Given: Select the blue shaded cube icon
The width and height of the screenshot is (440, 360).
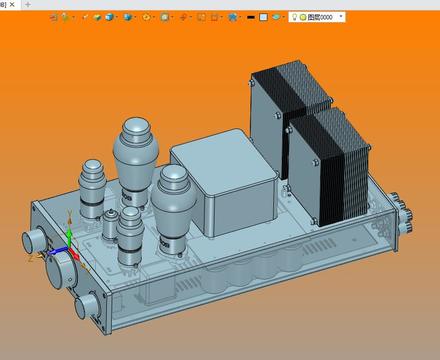Looking at the screenshot, I should tap(109, 17).
